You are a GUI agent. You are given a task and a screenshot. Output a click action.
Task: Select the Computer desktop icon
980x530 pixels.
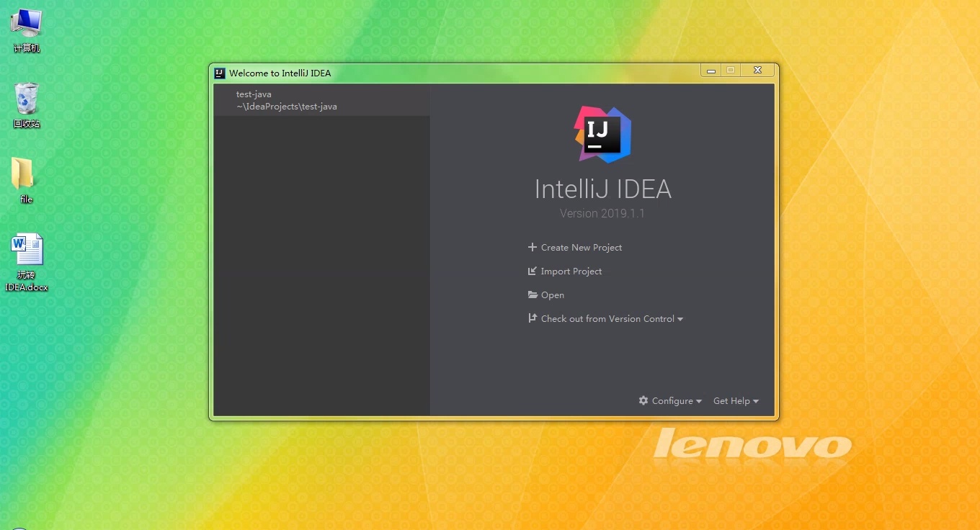pos(27,24)
